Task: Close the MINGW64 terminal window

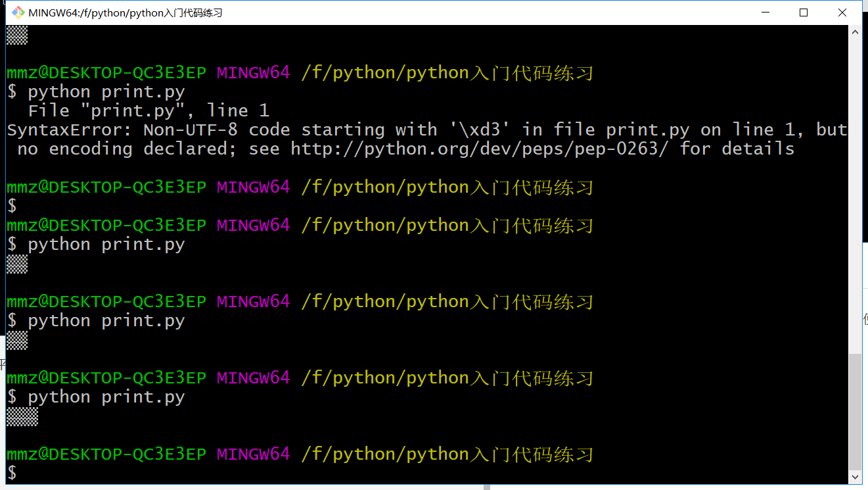Action: (x=842, y=12)
